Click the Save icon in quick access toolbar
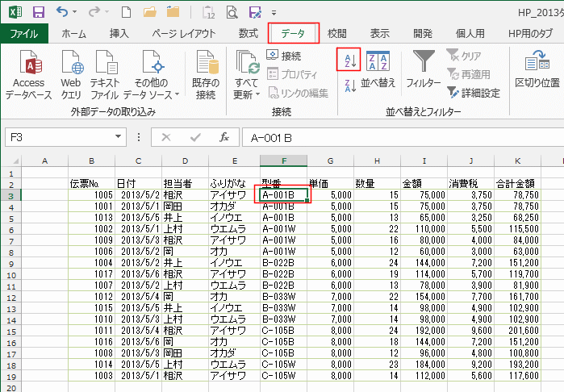 click(x=38, y=12)
